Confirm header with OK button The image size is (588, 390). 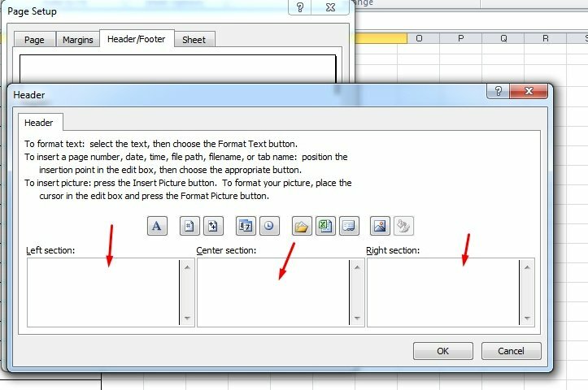click(x=442, y=351)
